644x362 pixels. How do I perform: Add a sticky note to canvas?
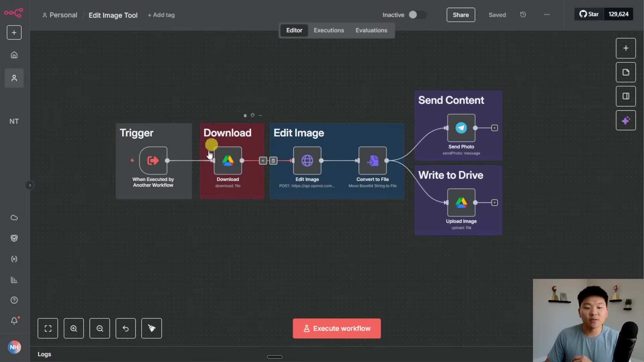(626, 72)
